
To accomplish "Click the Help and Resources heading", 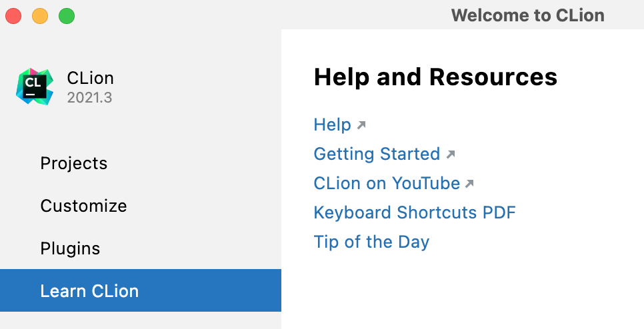I will click(x=435, y=77).
